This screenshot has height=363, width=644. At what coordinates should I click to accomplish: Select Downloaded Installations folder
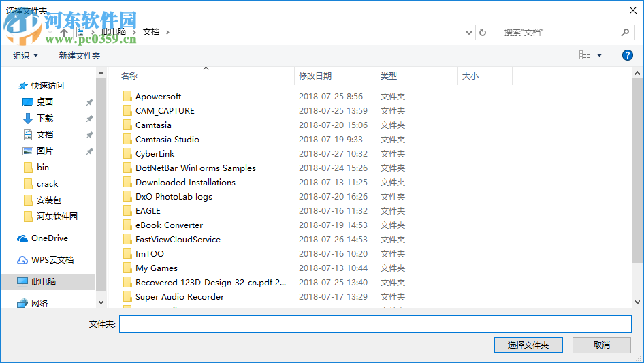(185, 182)
